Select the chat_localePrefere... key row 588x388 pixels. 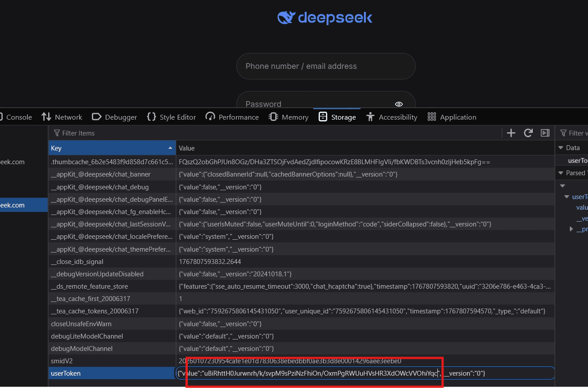112,237
